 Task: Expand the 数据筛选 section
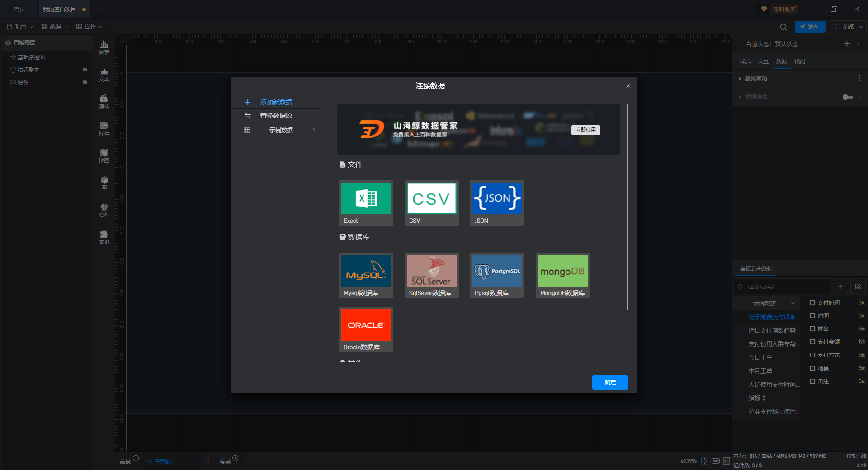tap(740, 97)
